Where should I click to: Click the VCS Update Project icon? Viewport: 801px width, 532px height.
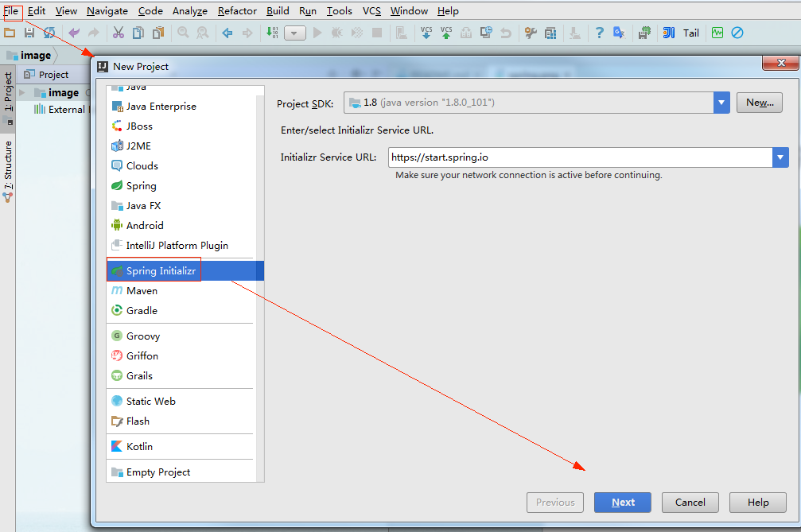point(426,33)
